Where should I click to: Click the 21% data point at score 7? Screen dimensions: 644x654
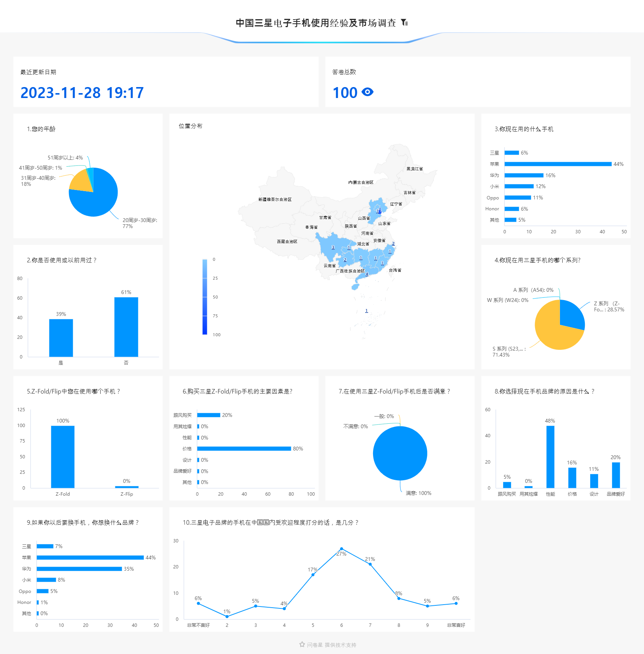click(370, 564)
